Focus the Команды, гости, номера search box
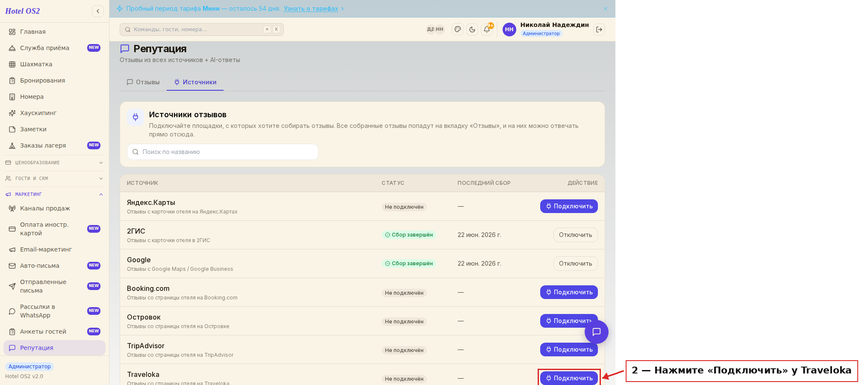The image size is (868, 385). 202,30
